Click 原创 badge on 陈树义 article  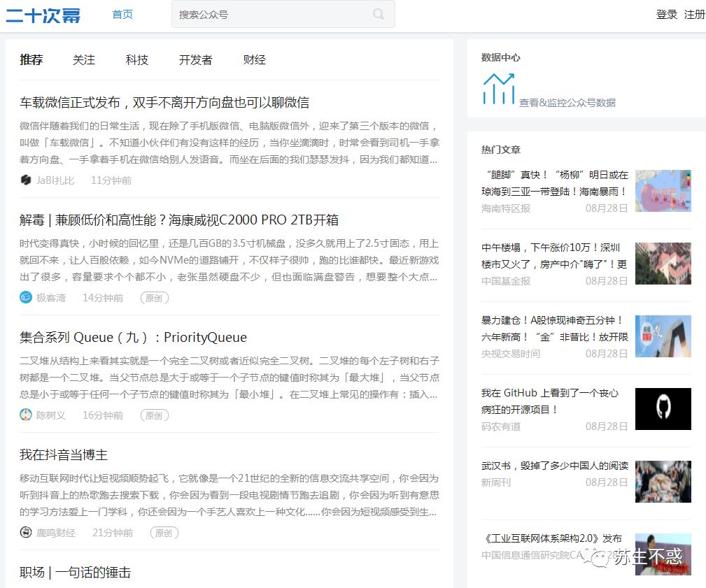pyautogui.click(x=155, y=415)
